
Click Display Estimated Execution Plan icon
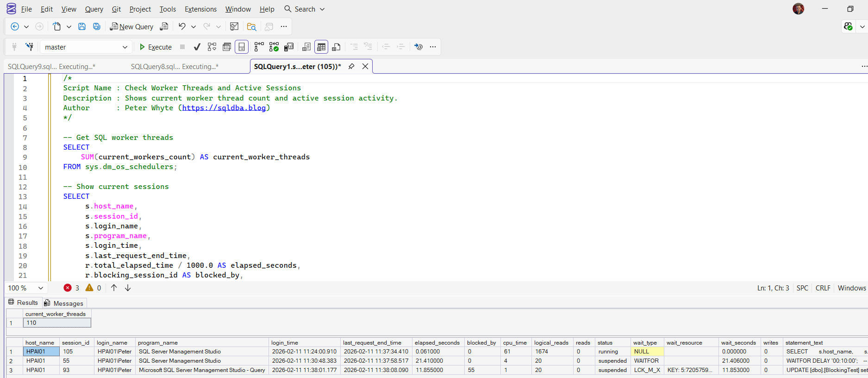click(212, 47)
